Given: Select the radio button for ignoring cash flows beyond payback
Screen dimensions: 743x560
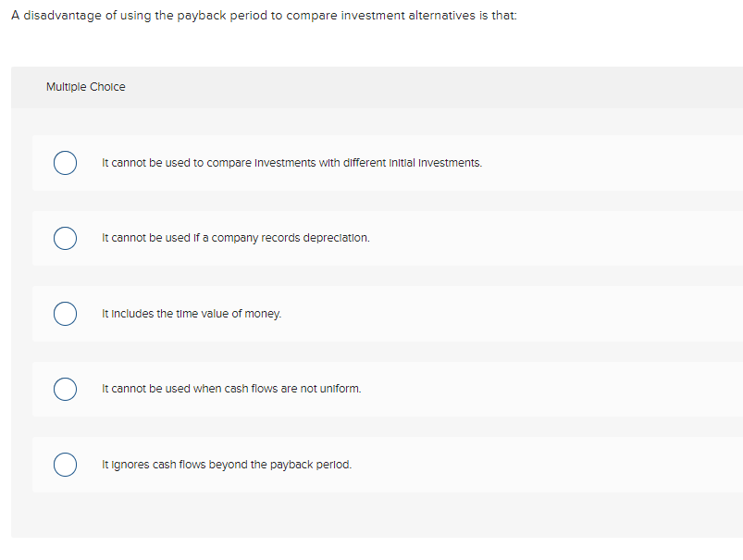Looking at the screenshot, I should tap(65, 464).
